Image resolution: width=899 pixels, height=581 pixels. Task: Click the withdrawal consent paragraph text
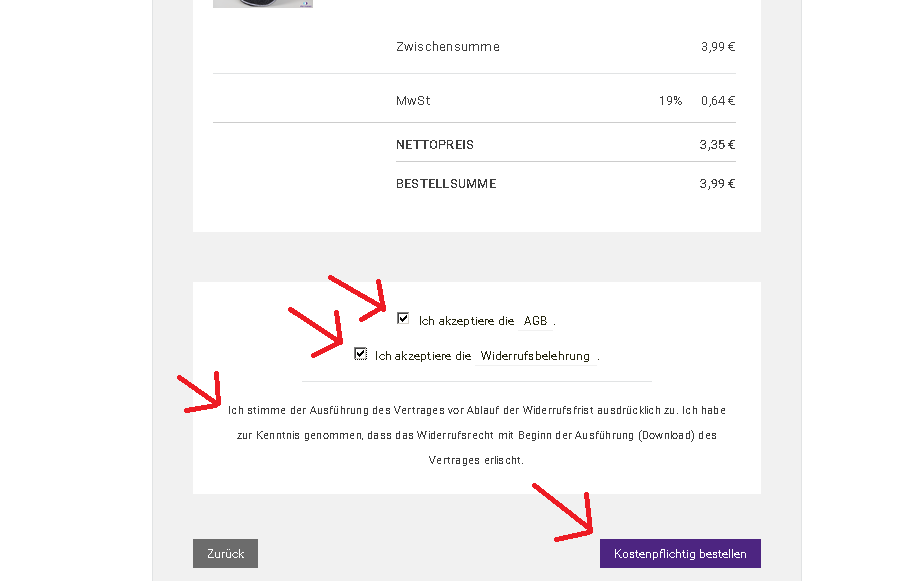pos(476,435)
